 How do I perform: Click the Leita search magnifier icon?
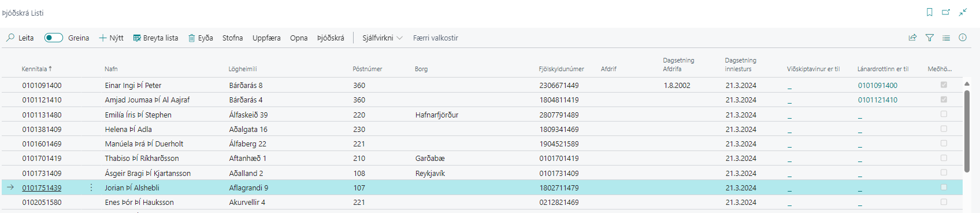point(10,38)
